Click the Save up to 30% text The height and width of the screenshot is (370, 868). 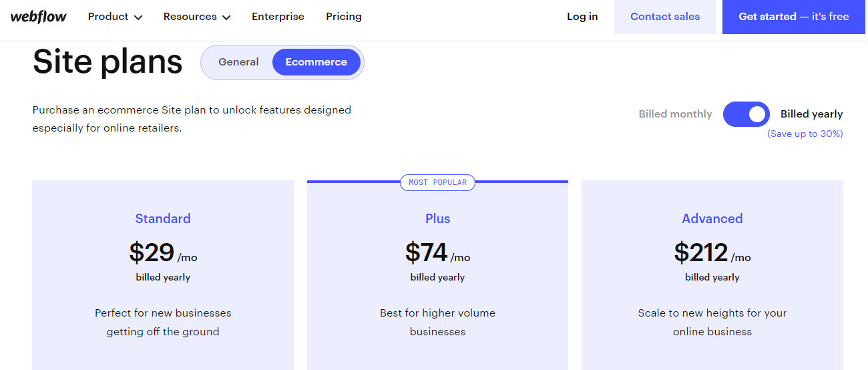[805, 134]
